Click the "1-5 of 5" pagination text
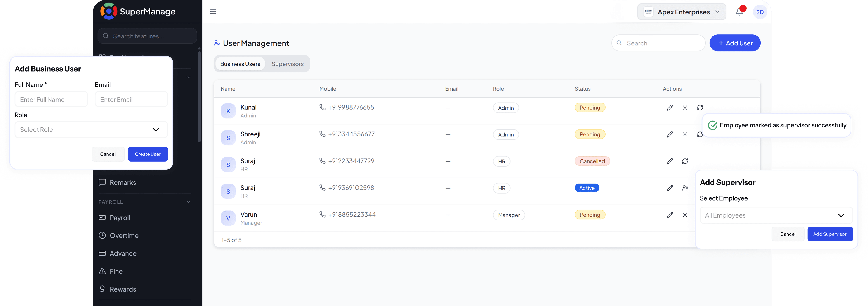Image resolution: width=868 pixels, height=306 pixels. 231,240
